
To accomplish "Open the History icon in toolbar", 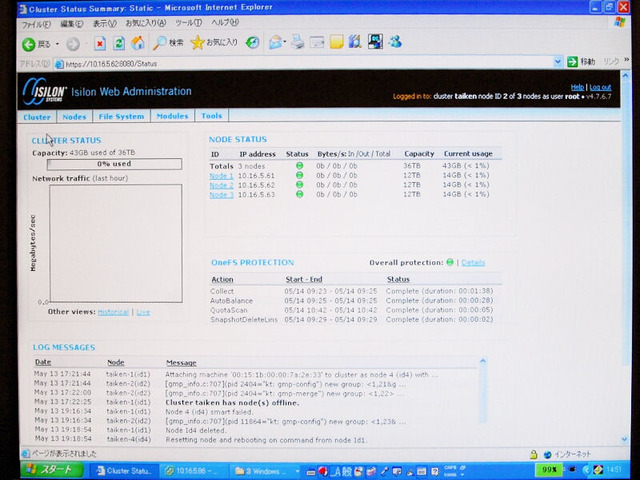I will click(252, 42).
